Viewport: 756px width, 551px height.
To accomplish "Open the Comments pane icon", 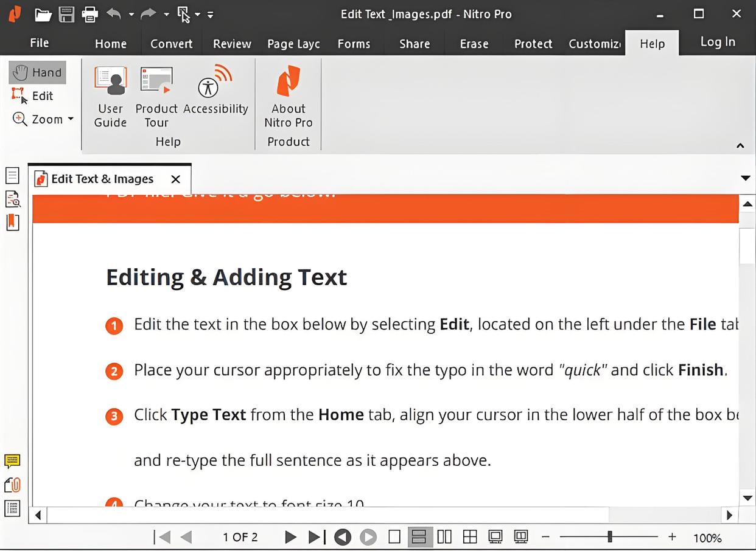I will click(12, 461).
